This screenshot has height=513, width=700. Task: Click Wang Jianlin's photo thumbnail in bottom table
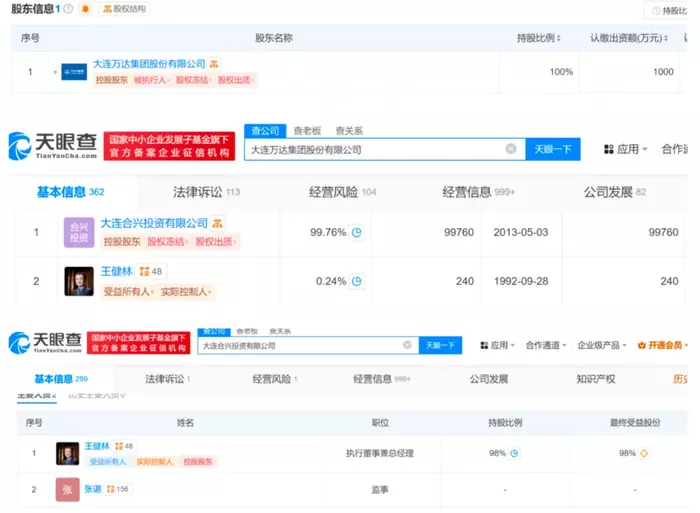click(x=67, y=453)
